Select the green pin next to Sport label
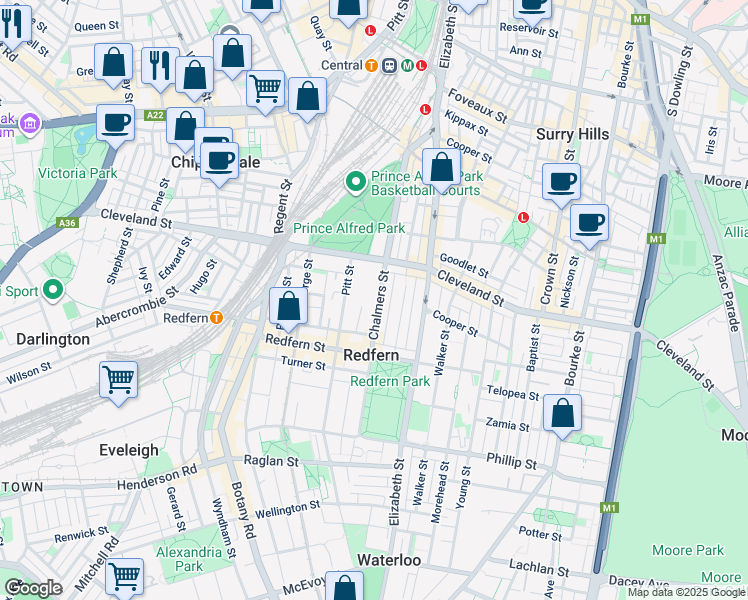The height and width of the screenshot is (600, 748). (53, 290)
